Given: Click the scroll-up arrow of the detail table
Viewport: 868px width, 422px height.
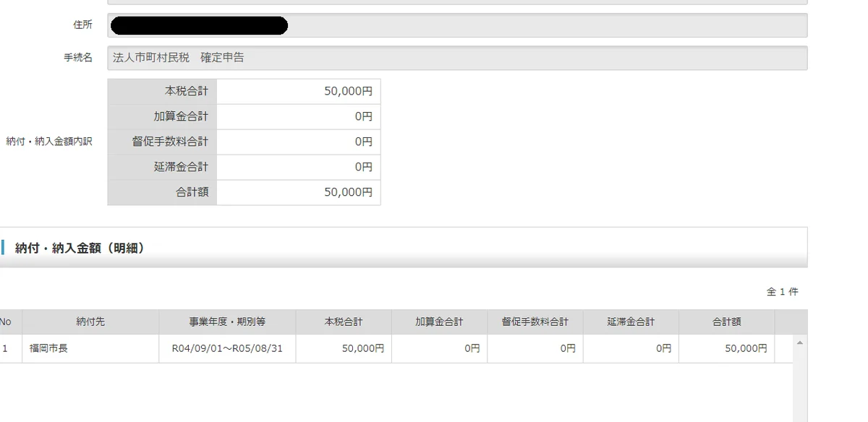Looking at the screenshot, I should tap(799, 343).
